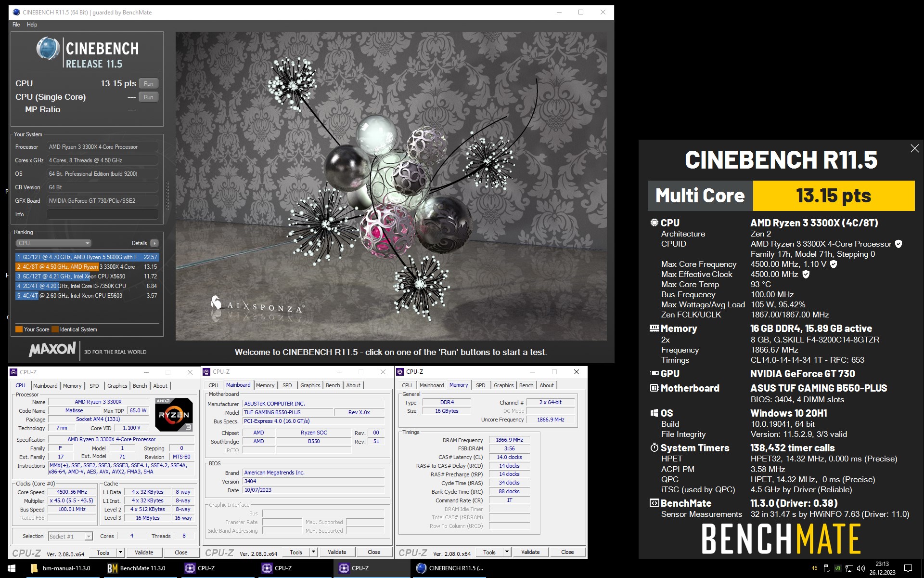This screenshot has height=578, width=924.
Task: Click the empty Info field in Your System
Action: [102, 214]
